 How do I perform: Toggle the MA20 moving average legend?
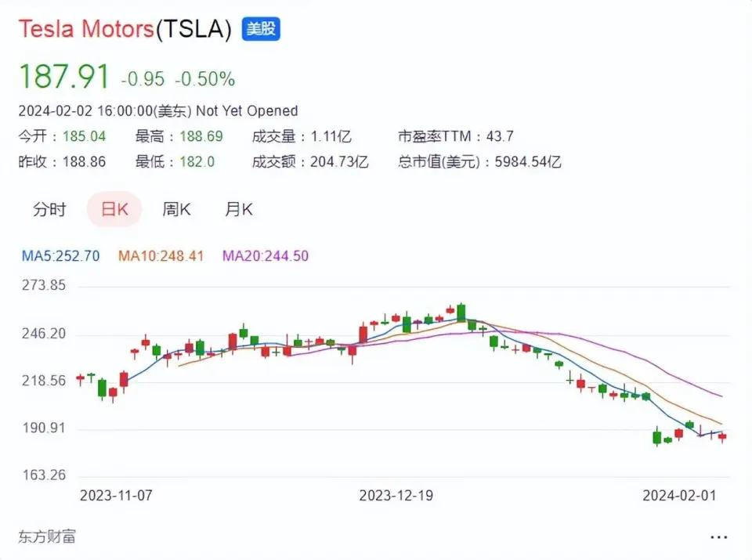265,255
